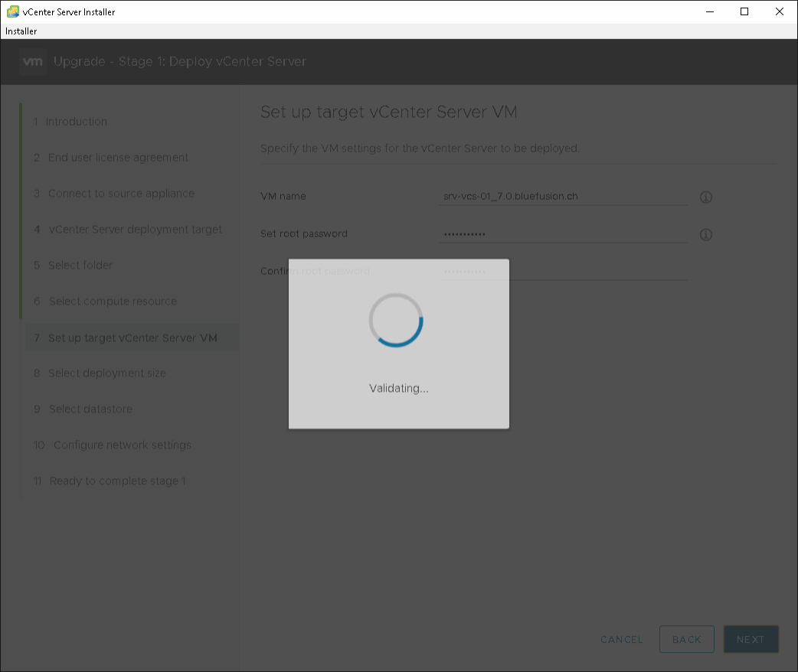The width and height of the screenshot is (798, 672).
Task: Click the VM name input field
Action: 563,197
